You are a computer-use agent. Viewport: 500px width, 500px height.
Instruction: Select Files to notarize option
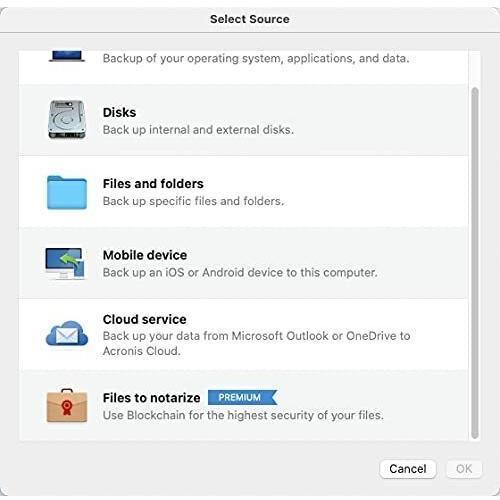pos(244,405)
